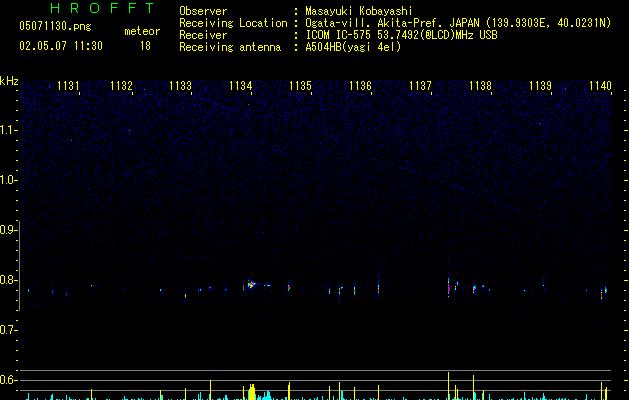Click the 1133 time marker
This screenshot has height=400, width=629.
[181, 86]
